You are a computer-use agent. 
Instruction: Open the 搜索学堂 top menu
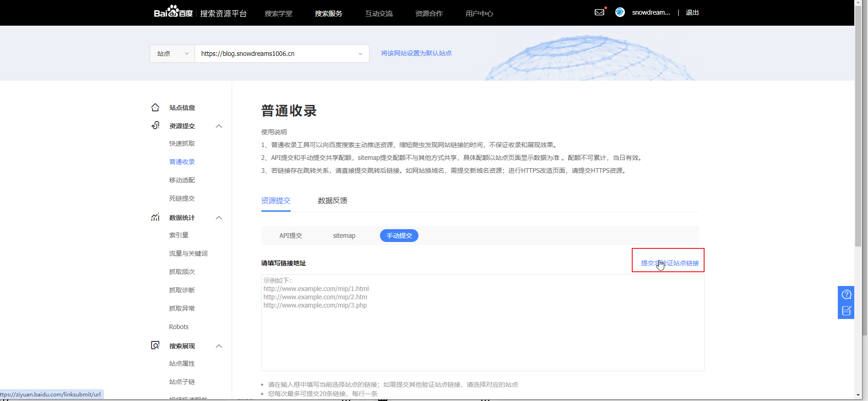278,13
